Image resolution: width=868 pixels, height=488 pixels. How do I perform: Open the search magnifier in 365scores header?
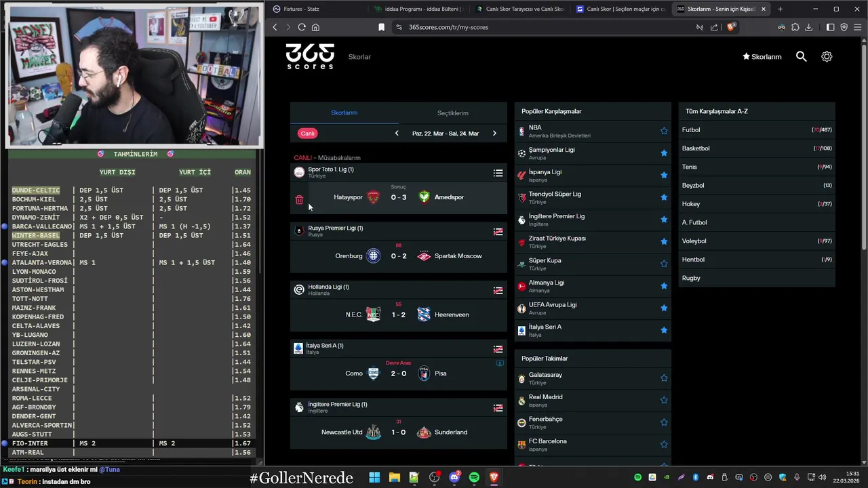(x=801, y=57)
